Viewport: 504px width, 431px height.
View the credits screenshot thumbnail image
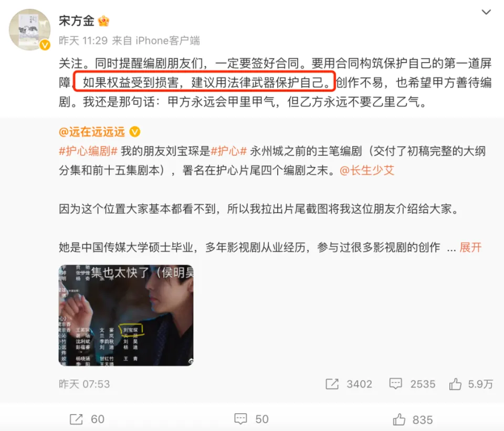[126, 316]
